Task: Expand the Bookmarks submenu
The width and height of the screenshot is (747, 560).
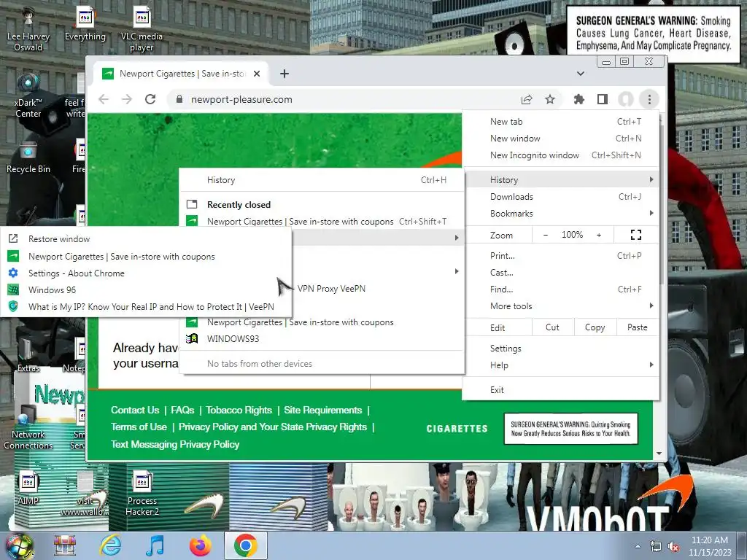Action: (x=561, y=214)
